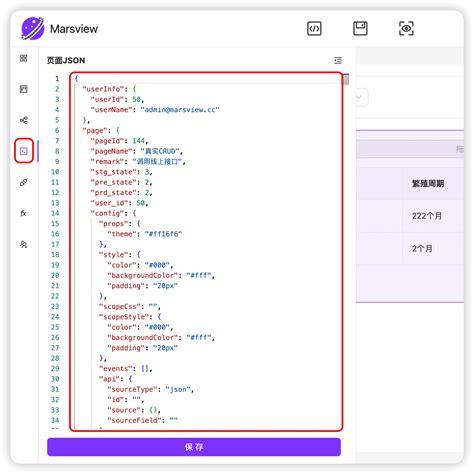
Task: Click the "user_id": 50 line
Action: pos(119,203)
